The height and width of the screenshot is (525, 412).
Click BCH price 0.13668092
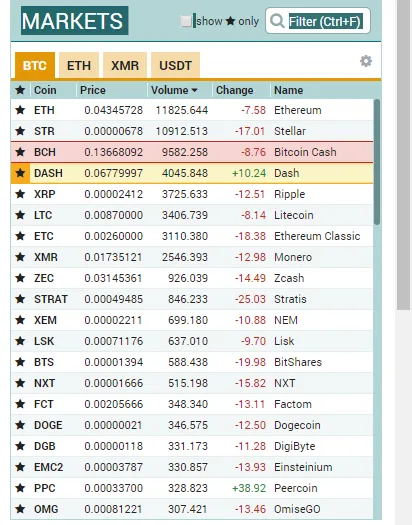(113, 152)
